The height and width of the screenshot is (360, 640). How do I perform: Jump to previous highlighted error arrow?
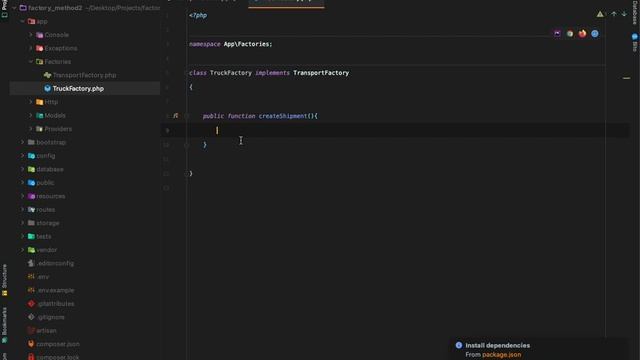[x=613, y=14]
